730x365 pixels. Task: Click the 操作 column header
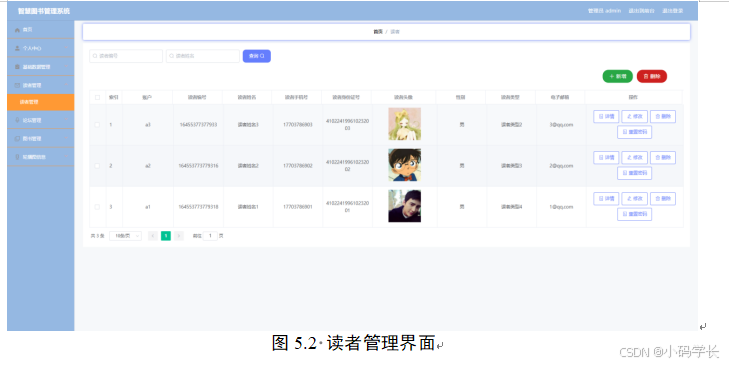click(633, 98)
